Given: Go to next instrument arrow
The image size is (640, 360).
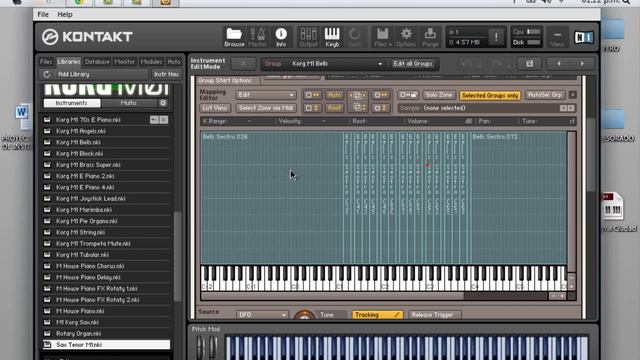Looking at the screenshot, I should 582,64.
